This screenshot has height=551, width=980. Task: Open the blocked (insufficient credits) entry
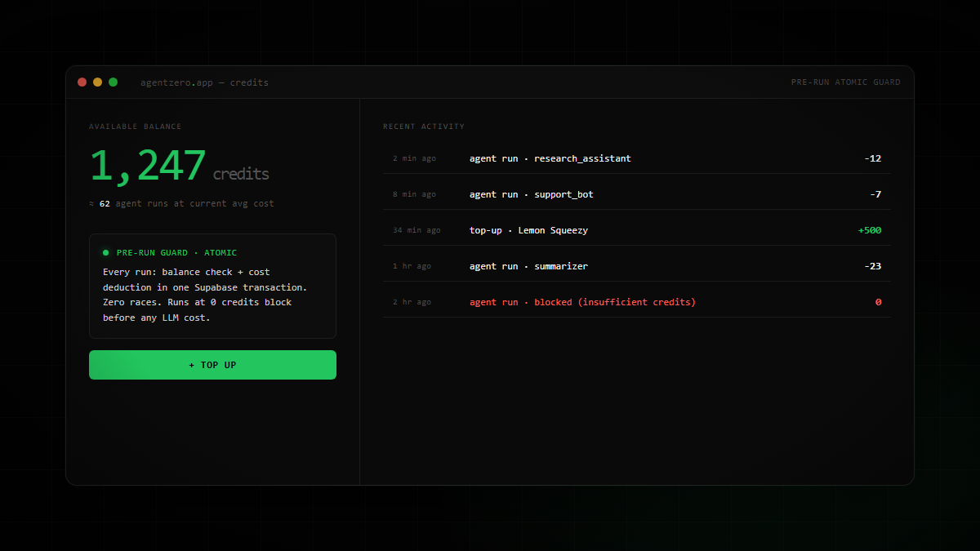pyautogui.click(x=637, y=302)
